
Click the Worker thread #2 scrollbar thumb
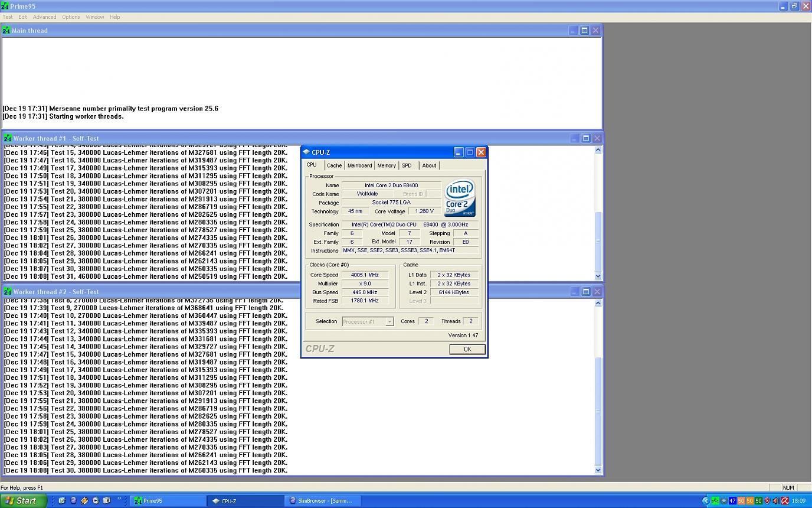pos(598,412)
